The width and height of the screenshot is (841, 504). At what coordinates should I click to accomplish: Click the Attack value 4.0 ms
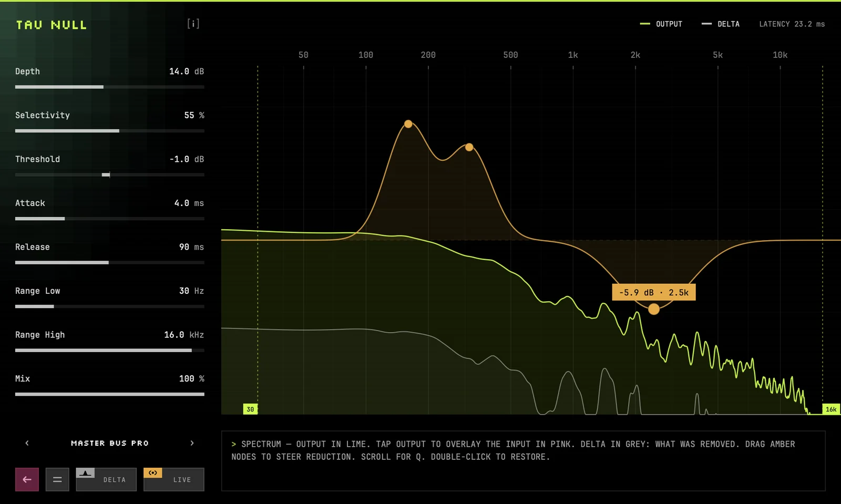pyautogui.click(x=189, y=203)
